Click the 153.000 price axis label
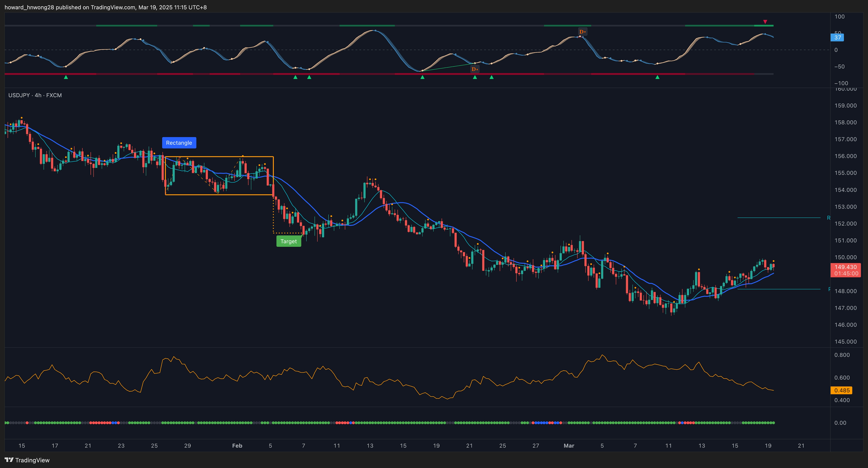This screenshot has height=468, width=868. pyautogui.click(x=845, y=207)
